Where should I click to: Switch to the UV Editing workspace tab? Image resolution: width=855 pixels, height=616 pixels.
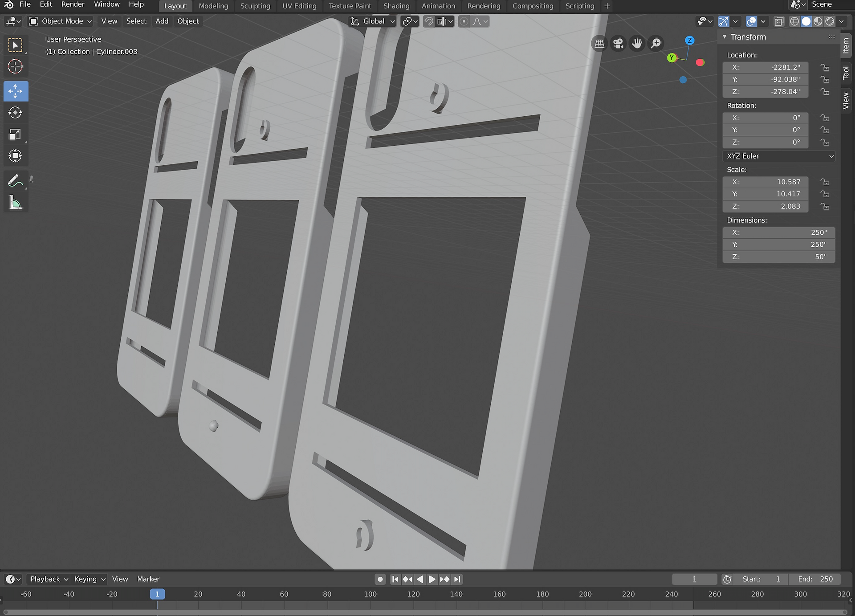[299, 6]
